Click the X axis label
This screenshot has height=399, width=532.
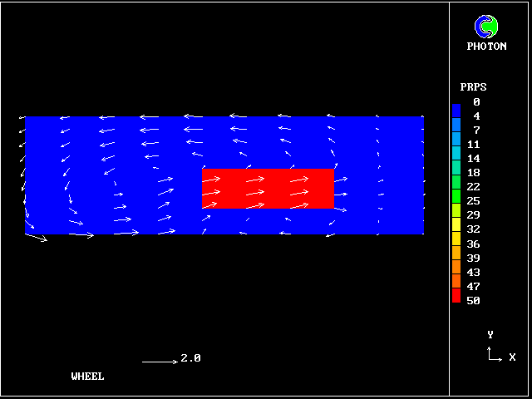(x=512, y=357)
